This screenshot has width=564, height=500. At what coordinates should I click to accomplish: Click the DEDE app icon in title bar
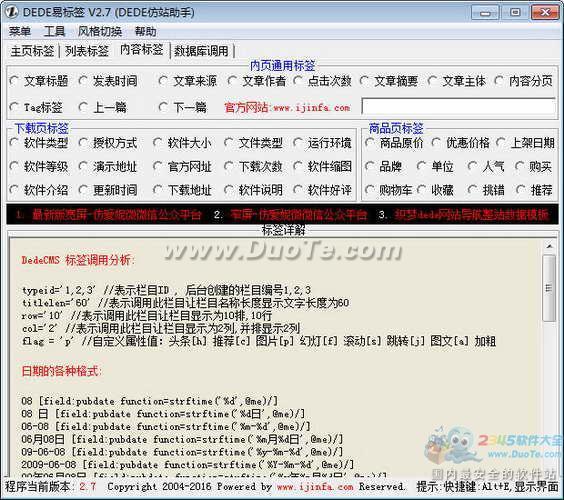11,12
